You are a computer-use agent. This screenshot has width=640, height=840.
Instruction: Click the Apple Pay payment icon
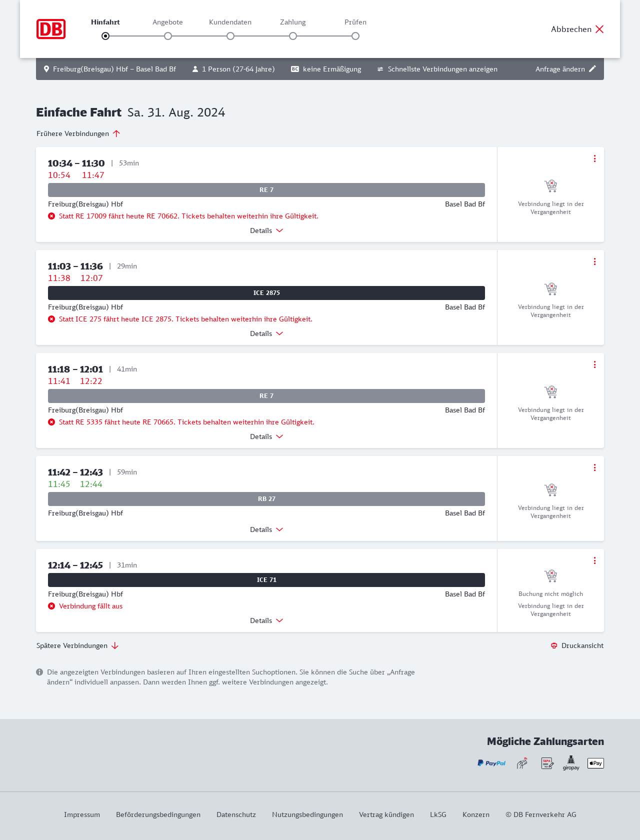tap(595, 763)
